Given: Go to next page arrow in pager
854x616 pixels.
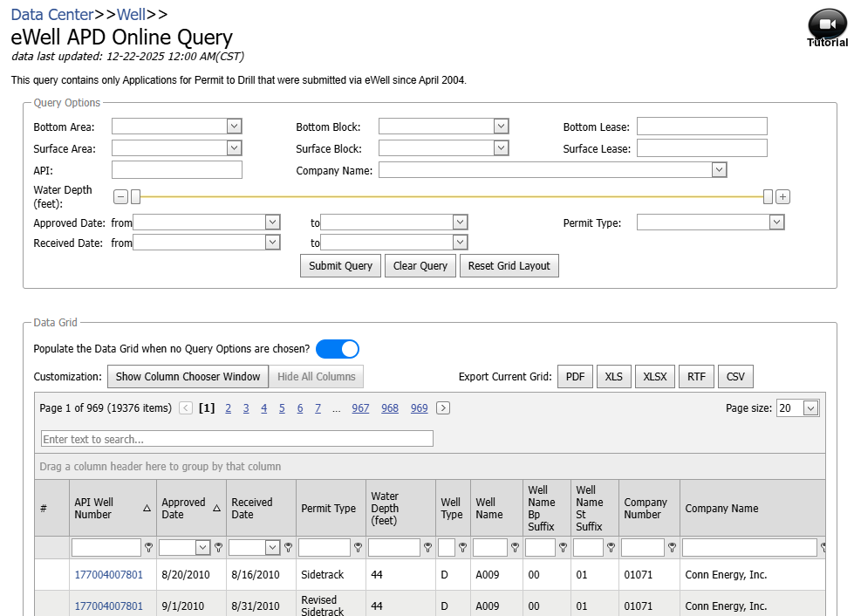Looking at the screenshot, I should point(443,408).
